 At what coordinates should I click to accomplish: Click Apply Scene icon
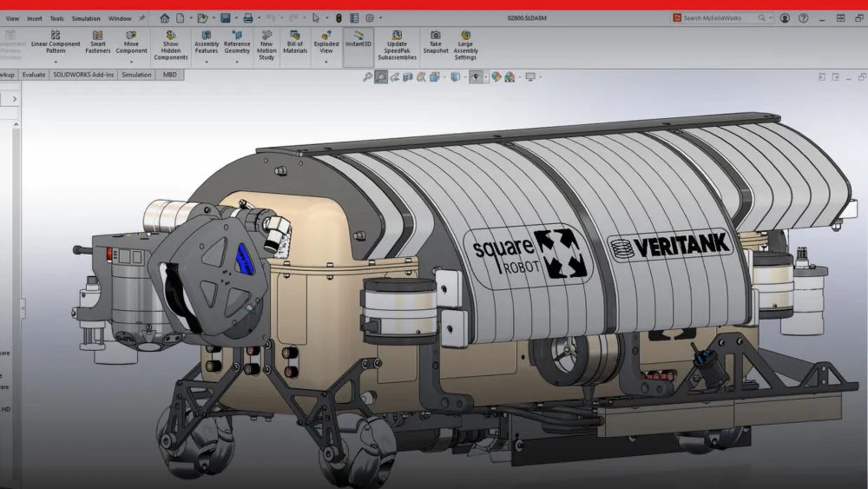coord(510,77)
